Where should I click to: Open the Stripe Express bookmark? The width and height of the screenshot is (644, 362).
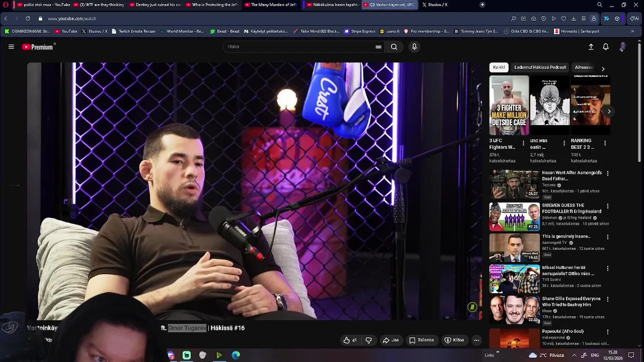tap(360, 31)
